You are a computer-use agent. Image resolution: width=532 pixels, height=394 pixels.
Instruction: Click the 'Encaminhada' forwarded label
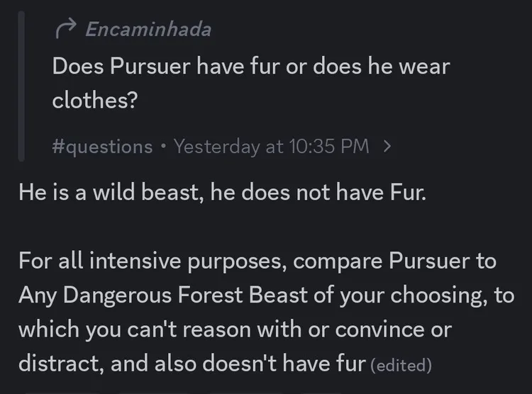[x=149, y=29]
